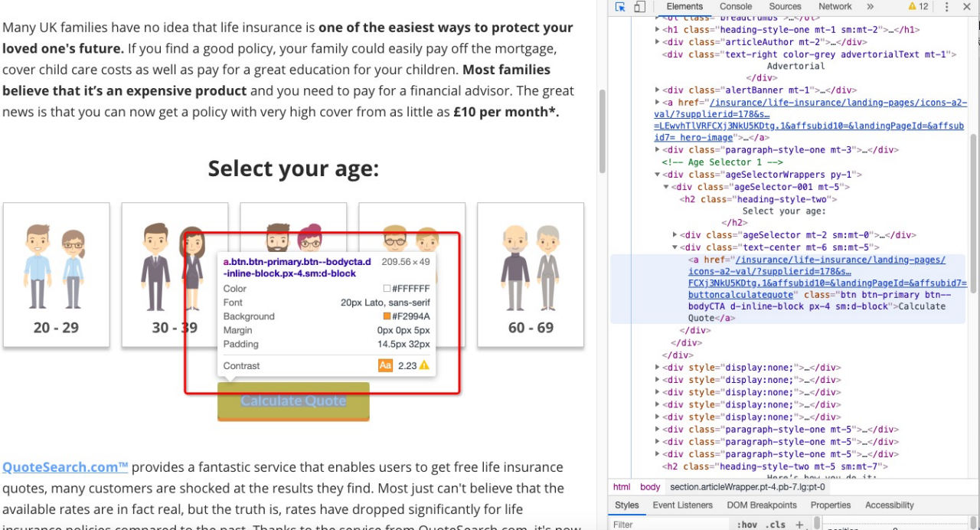The image size is (980, 530).
Task: Click 'Select your age:' text in the DOM tree
Action: pyautogui.click(x=784, y=211)
